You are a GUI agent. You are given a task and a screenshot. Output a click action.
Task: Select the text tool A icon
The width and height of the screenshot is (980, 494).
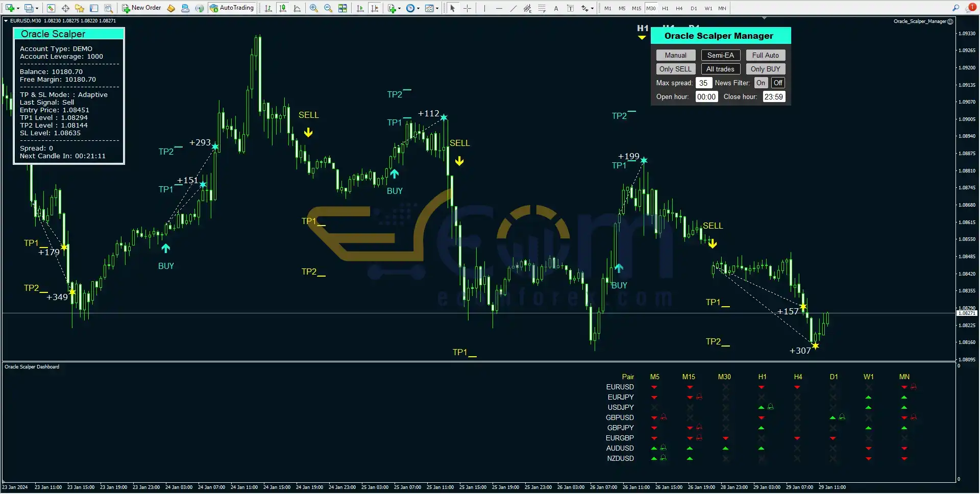(556, 8)
